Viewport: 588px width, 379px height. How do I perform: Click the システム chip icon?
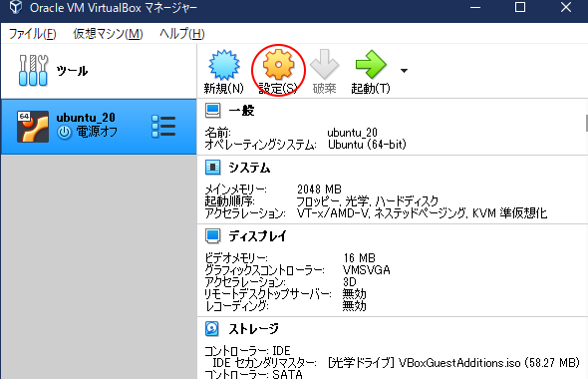[x=212, y=168]
